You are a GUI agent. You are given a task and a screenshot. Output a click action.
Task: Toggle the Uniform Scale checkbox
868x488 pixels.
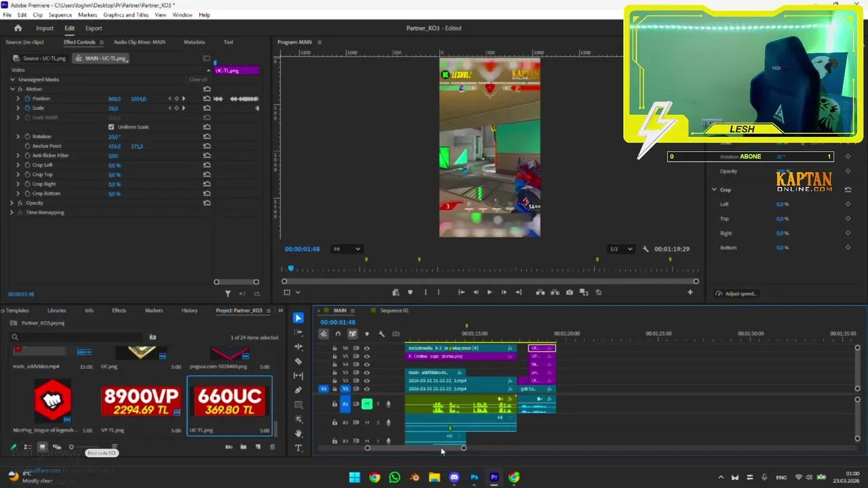click(111, 127)
